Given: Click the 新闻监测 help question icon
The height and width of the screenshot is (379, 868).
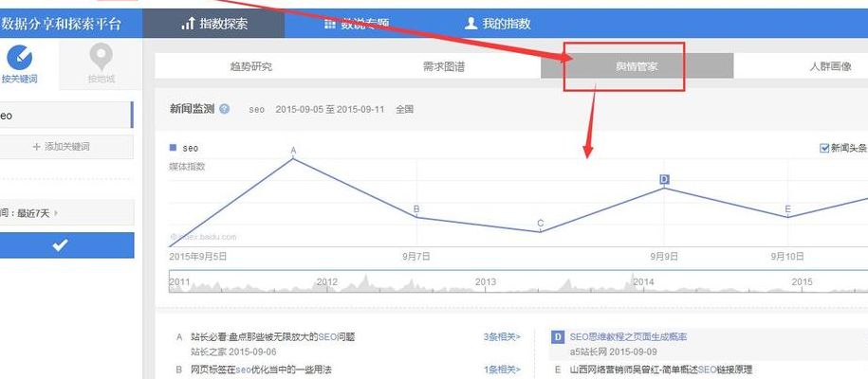Looking at the screenshot, I should point(224,109).
